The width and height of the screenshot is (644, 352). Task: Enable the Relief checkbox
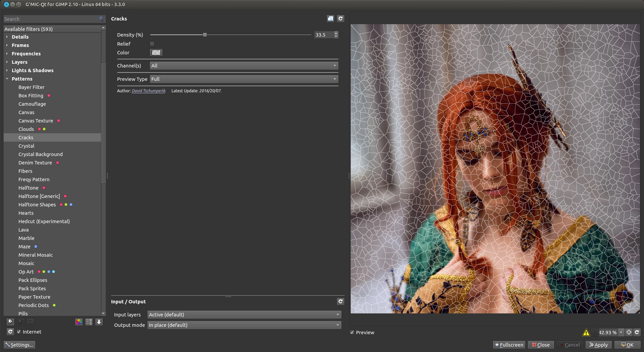pyautogui.click(x=152, y=44)
